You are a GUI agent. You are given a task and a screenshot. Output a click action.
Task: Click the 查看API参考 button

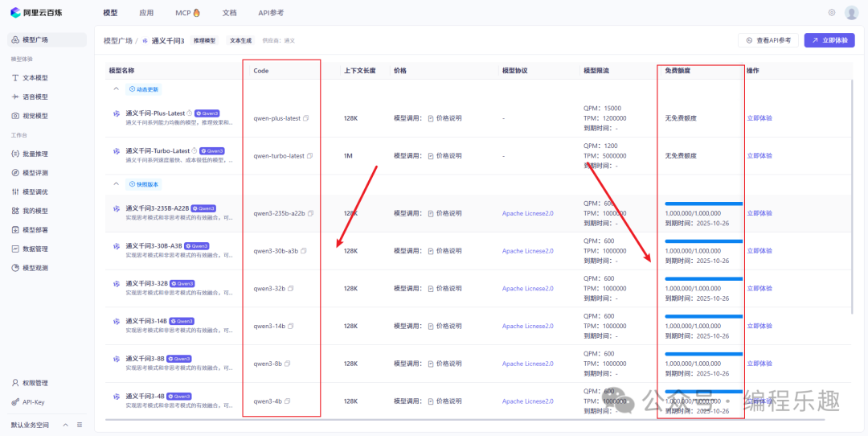coord(768,40)
